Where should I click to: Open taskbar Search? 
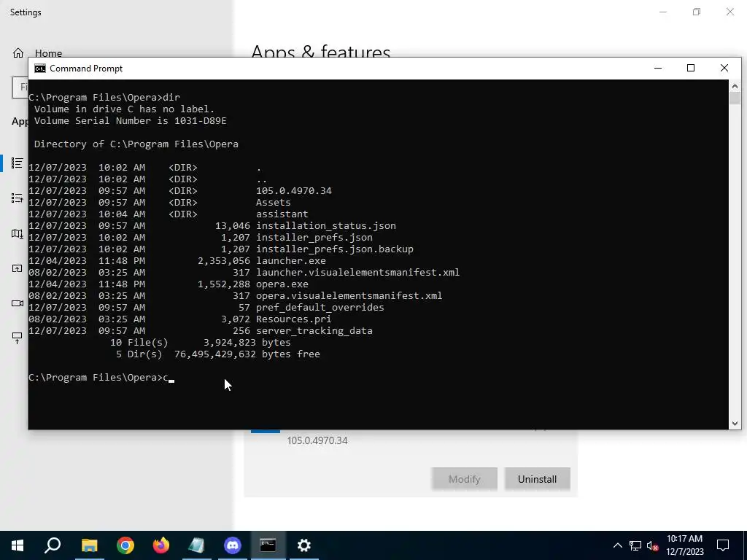coord(53,545)
